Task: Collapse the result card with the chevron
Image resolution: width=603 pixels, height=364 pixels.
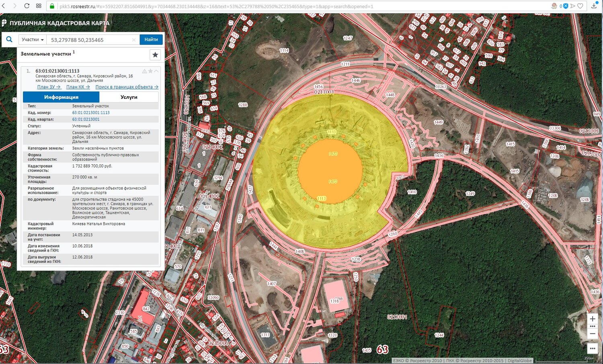Action: [x=156, y=71]
